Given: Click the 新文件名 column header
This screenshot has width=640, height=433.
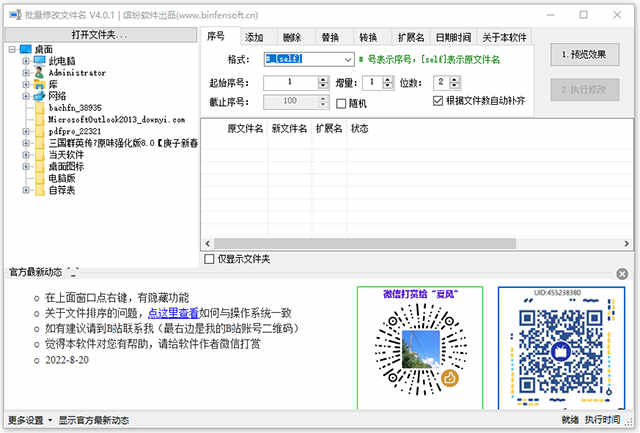Looking at the screenshot, I should (x=289, y=129).
